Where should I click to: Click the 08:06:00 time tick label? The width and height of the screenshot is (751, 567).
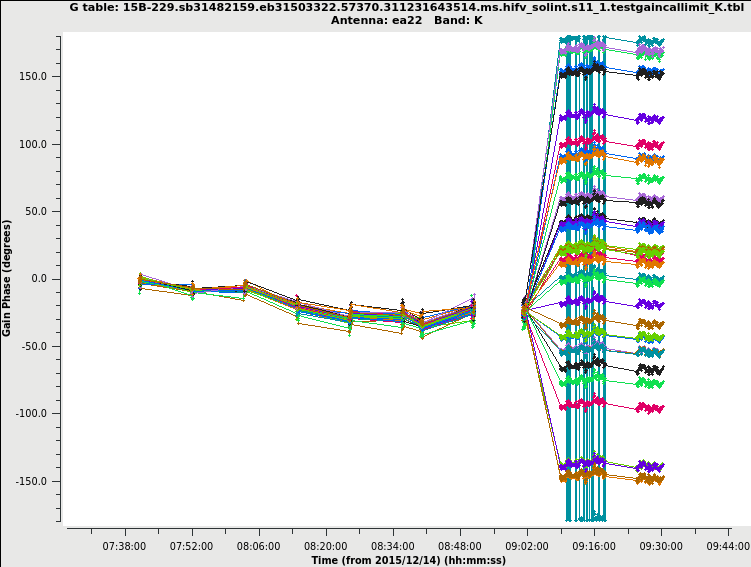(x=259, y=546)
